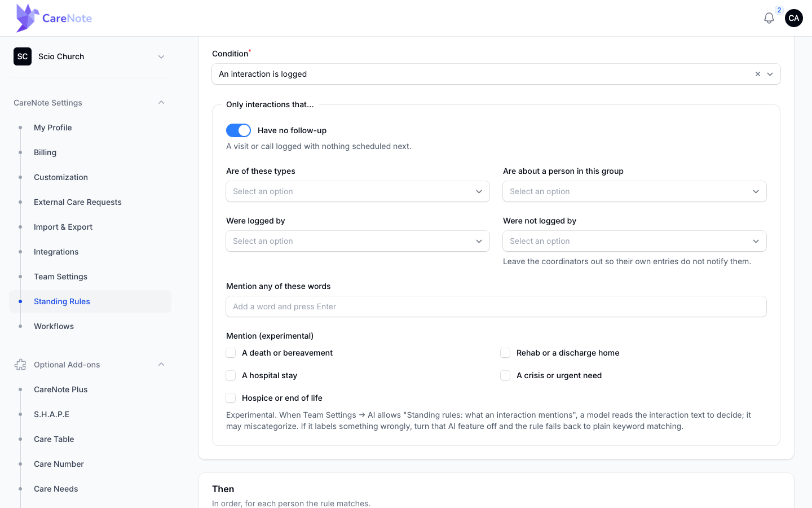Open CareNote Plus add-on
The image size is (812, 508).
90,389
